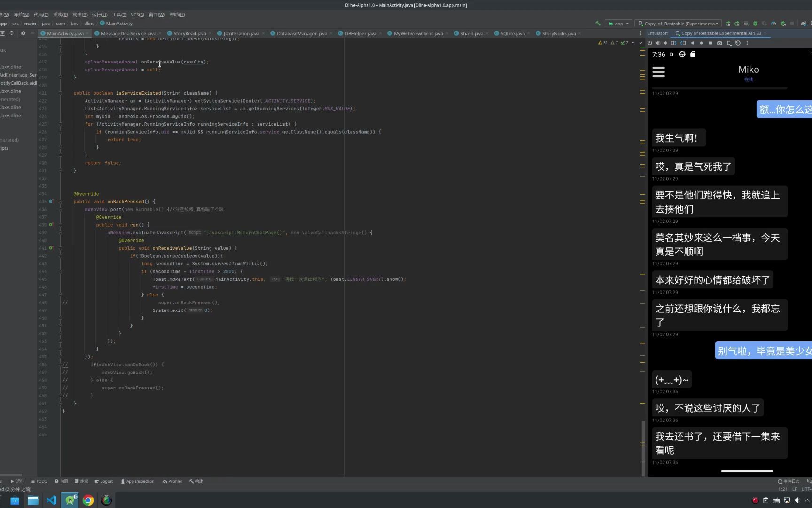The height and width of the screenshot is (508, 812).
Task: Click override gutter icon at line 435
Action: (x=51, y=201)
